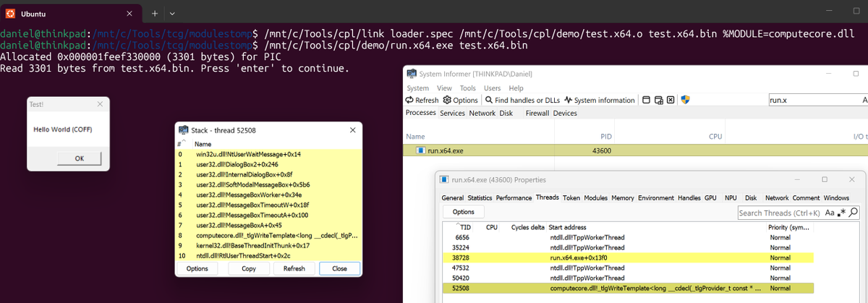Open the View menu in System Informer
The width and height of the screenshot is (868, 303).
click(x=444, y=88)
